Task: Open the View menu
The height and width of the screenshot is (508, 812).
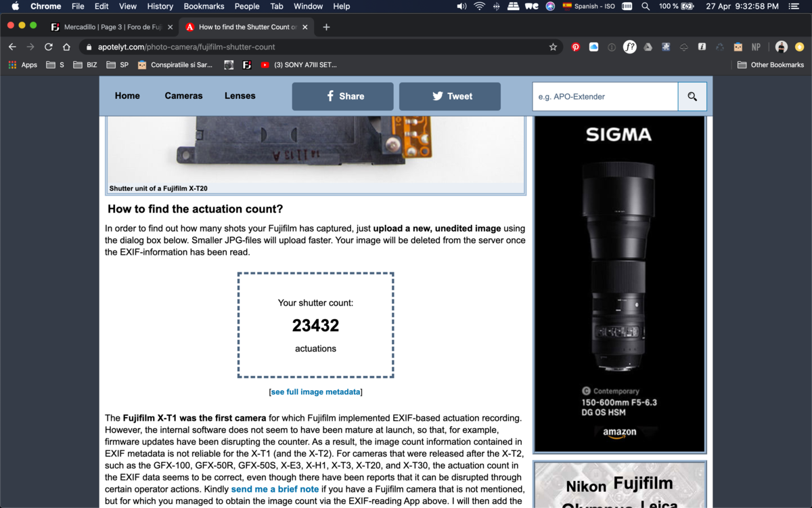Action: tap(128, 6)
